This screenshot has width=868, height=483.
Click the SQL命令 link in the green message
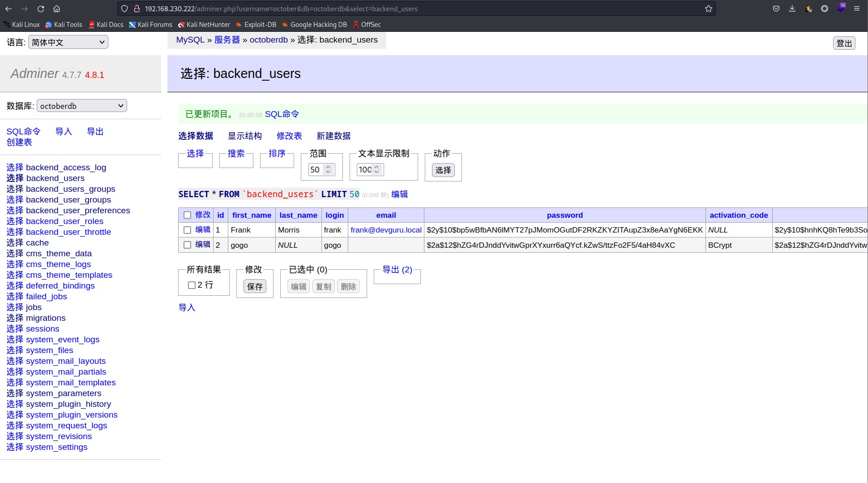click(x=282, y=114)
